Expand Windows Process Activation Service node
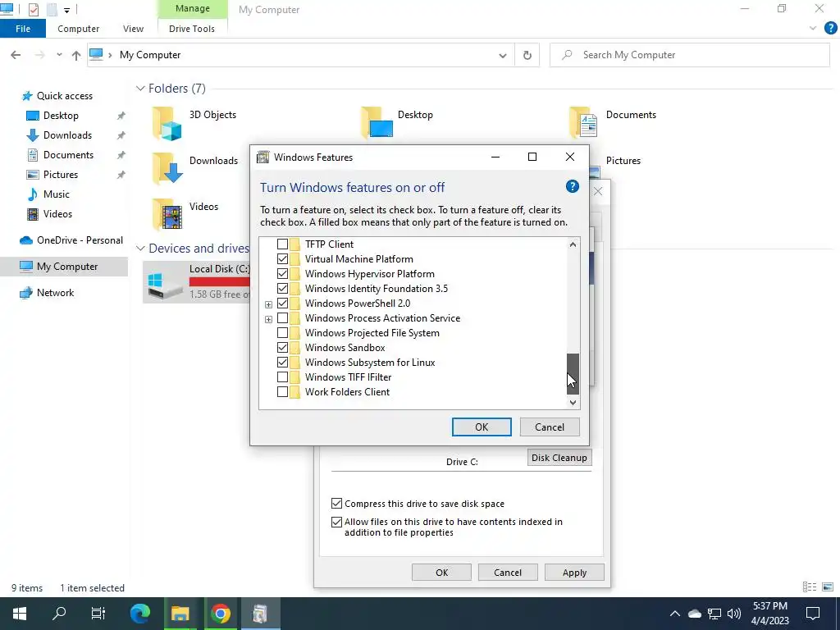The width and height of the screenshot is (840, 630). click(x=268, y=319)
